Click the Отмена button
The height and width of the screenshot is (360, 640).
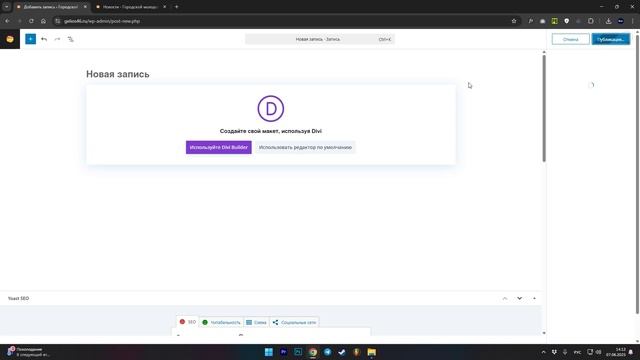[x=570, y=39]
